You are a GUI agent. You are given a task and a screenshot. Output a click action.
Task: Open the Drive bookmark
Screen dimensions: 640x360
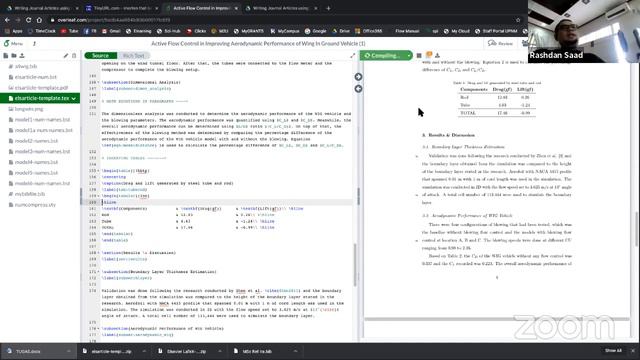[341, 31]
